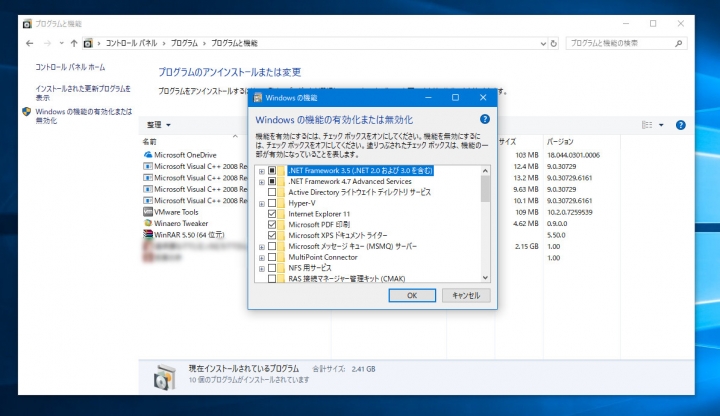Uncheck Internet Explorer 11 checkbox

(272, 214)
